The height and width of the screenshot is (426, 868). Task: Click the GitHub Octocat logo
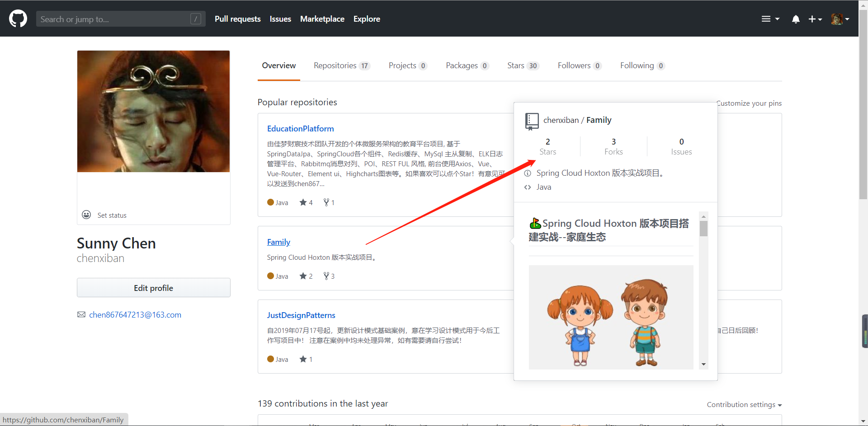pos(18,19)
